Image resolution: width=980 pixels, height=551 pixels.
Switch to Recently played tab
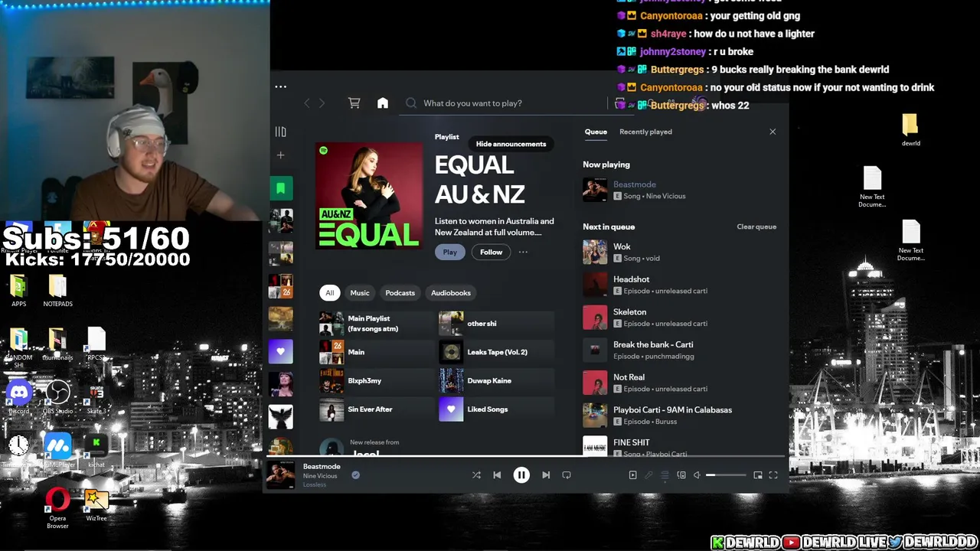tap(645, 132)
